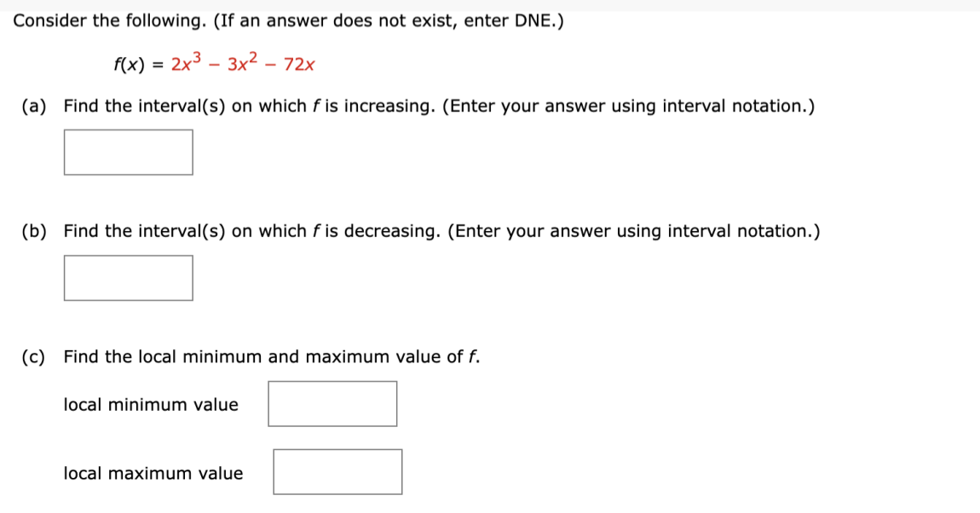Click the part (a) question label
980x513 pixels.
coord(33,106)
